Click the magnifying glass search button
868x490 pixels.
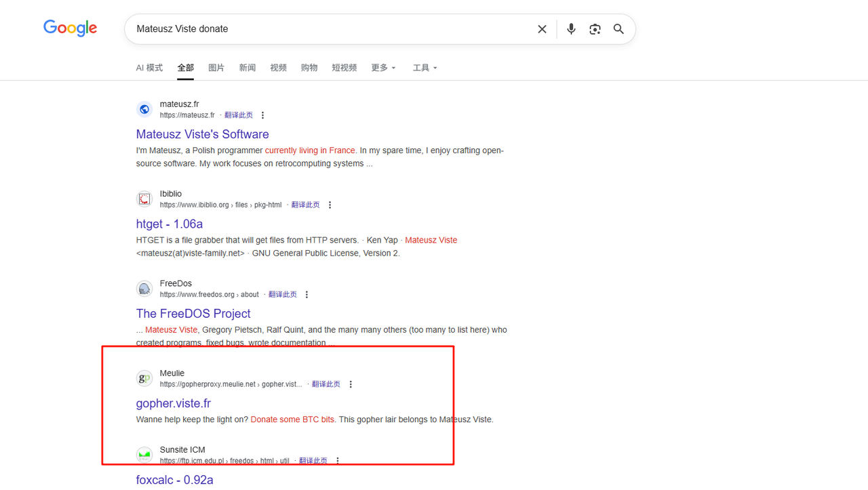click(x=618, y=29)
